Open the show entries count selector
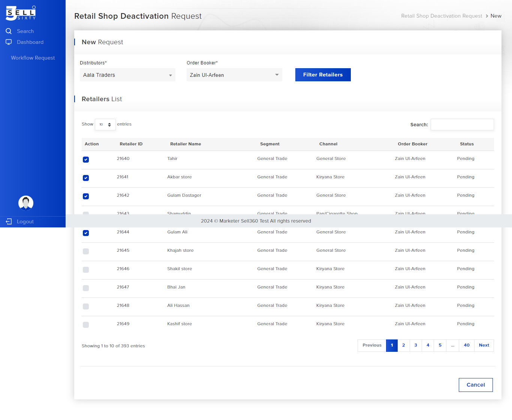The height and width of the screenshot is (420, 512). tap(105, 124)
